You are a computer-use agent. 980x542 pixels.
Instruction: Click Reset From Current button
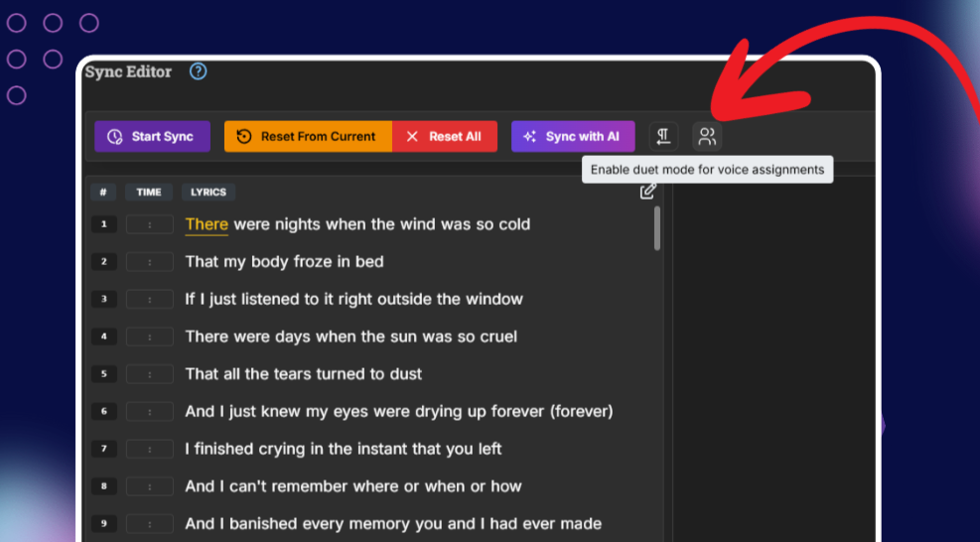click(x=308, y=136)
